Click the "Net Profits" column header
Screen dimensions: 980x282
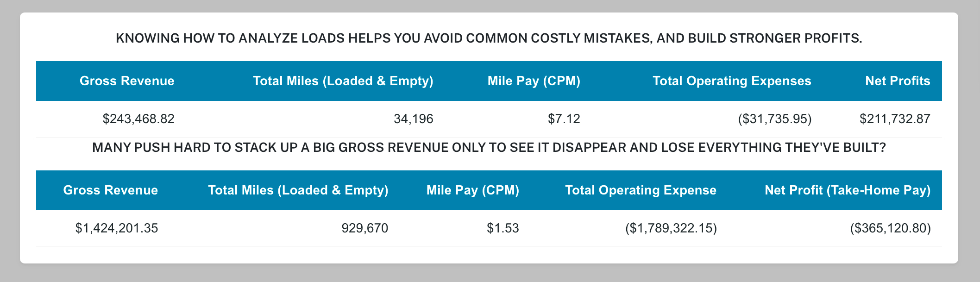pos(898,81)
